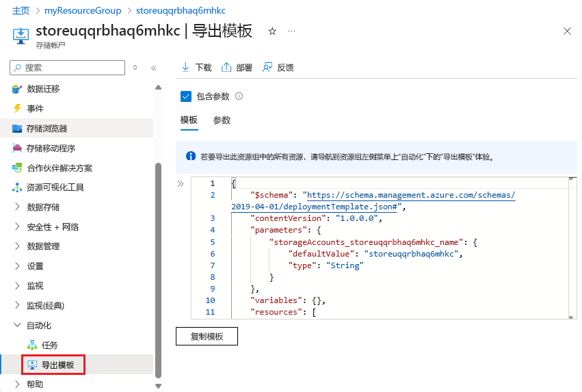This screenshot has width=582, height=392.
Task: Expand the 数据管理 section
Action: 17,246
